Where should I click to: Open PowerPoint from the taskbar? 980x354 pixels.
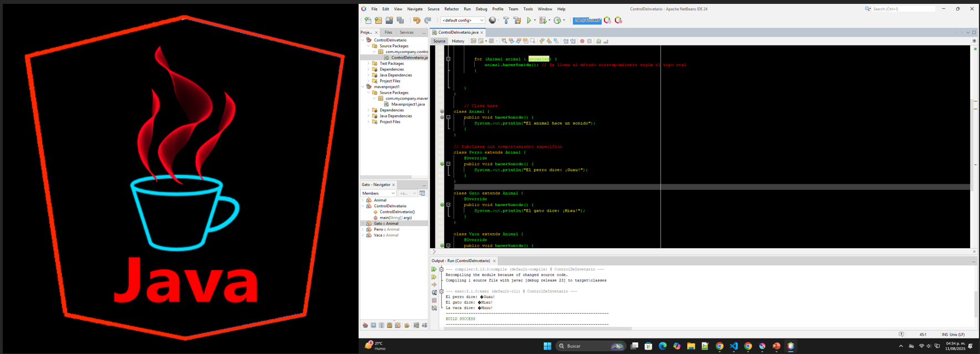coord(776,346)
